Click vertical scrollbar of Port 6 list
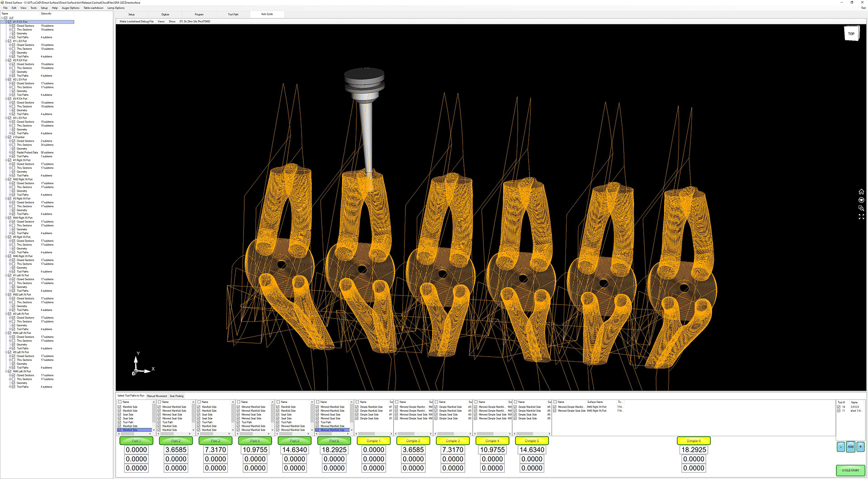This screenshot has height=479, width=868. [352, 416]
